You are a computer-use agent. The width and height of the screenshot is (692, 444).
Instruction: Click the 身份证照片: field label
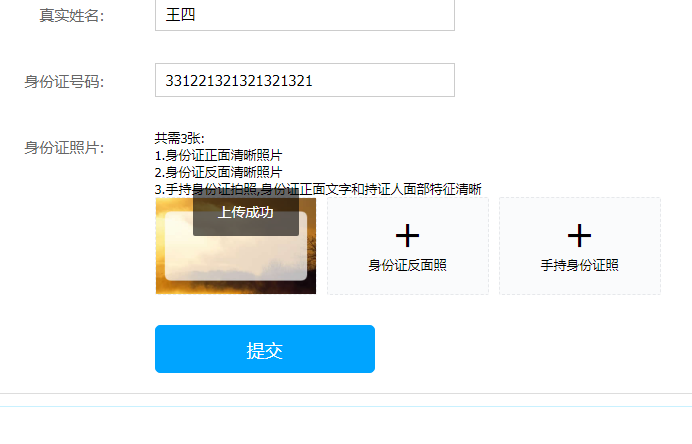[64, 148]
